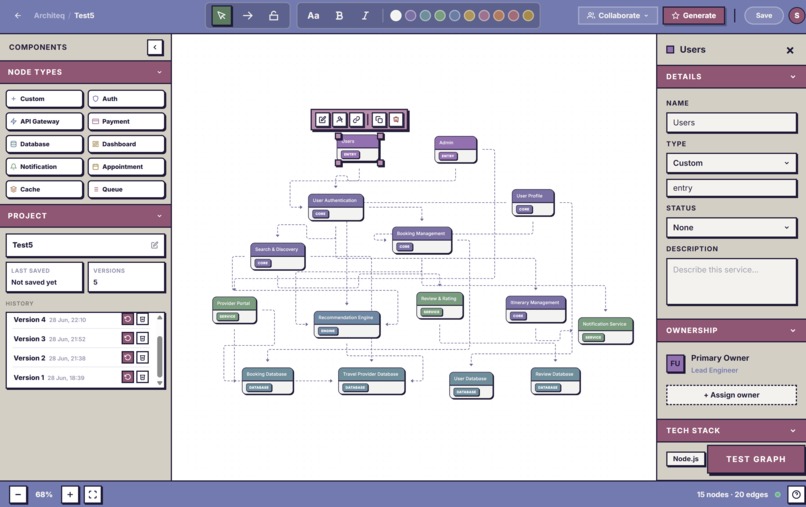Click the Test Graph button
806x507 pixels.
(x=756, y=459)
